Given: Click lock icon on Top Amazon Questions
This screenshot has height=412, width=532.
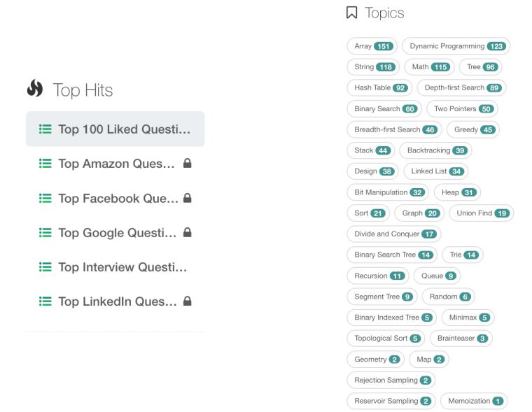Looking at the screenshot, I should point(188,163).
